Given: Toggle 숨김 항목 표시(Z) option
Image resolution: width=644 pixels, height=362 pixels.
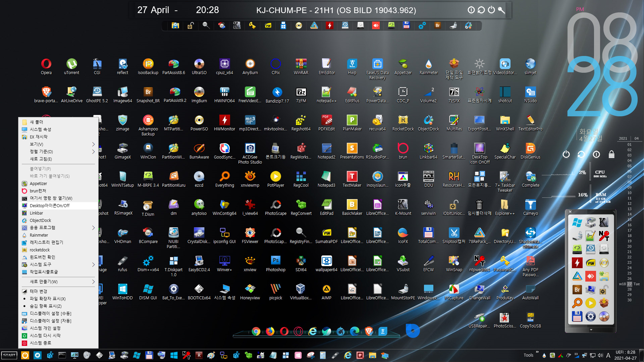Looking at the screenshot, I should pyautogui.click(x=58, y=306).
